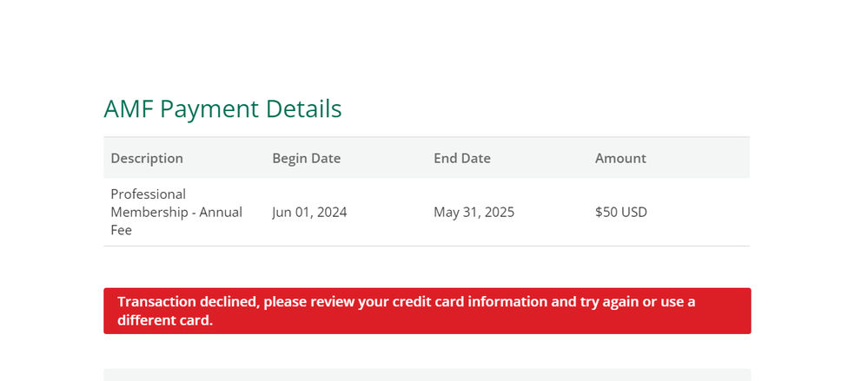Image resolution: width=868 pixels, height=381 pixels.
Task: Click the word "Fee" in the description cell
Action: click(x=121, y=231)
